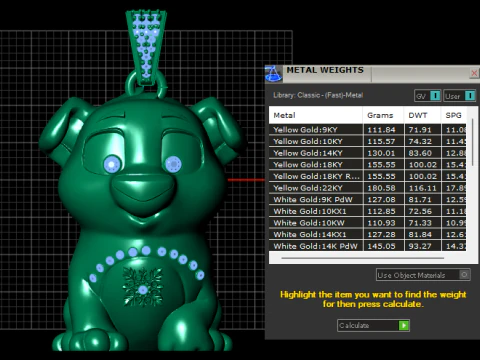Toggle the GV switch

click(x=428, y=96)
